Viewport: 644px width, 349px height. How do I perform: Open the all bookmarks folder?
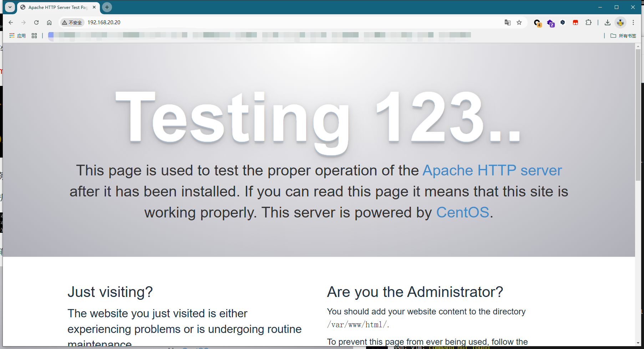click(x=623, y=36)
